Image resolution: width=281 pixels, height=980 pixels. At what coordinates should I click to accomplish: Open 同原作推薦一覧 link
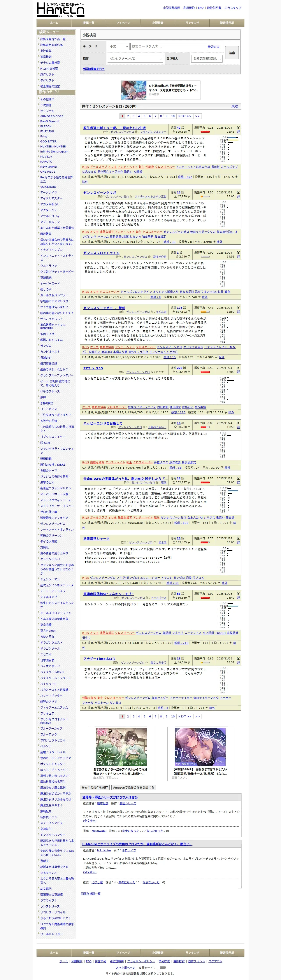(91, 894)
